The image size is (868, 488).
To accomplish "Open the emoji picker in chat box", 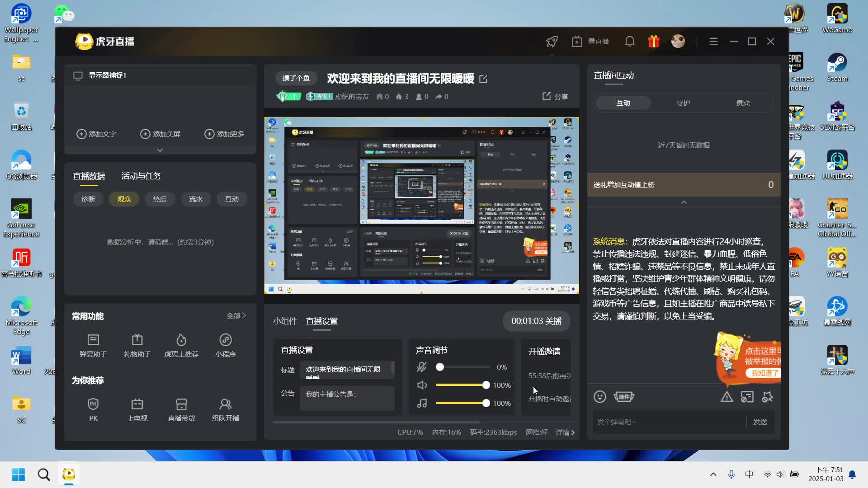I will pyautogui.click(x=599, y=396).
